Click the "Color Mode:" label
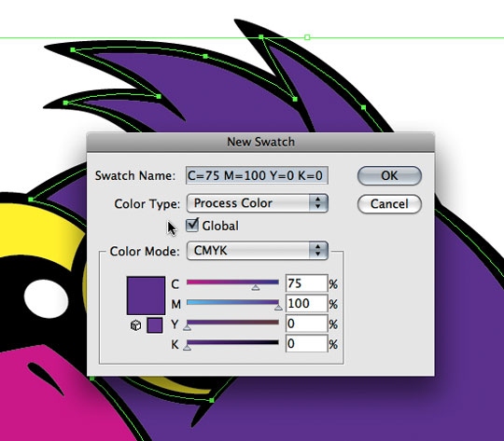Image resolution: width=504 pixels, height=441 pixels. [145, 251]
